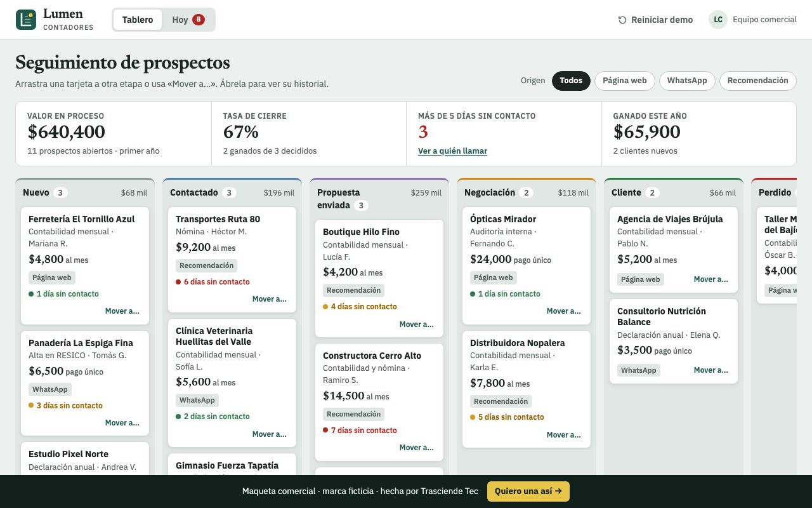Open the Estudio Pixel Norte card
The image size is (812, 508).
coord(85,458)
